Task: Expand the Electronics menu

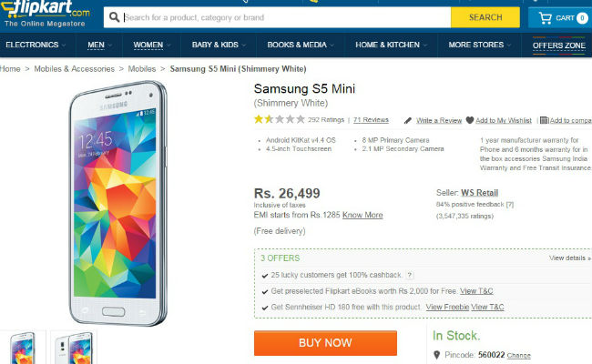Action: [x=35, y=45]
